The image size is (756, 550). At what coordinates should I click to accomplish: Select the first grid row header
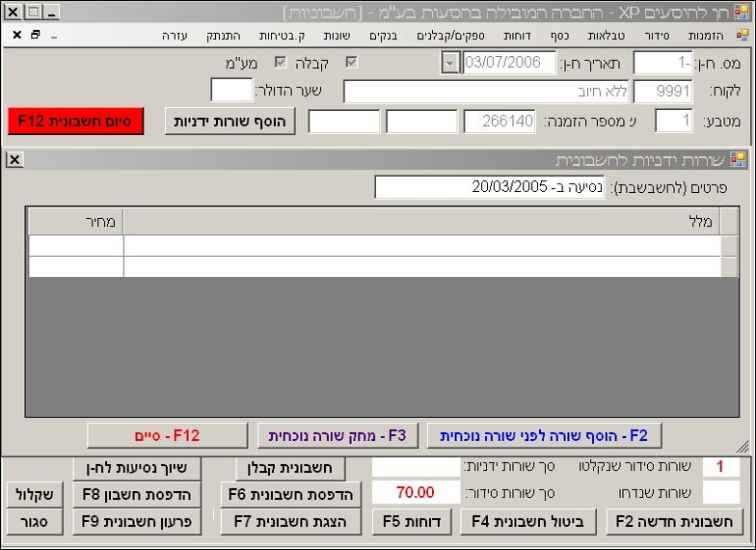[729, 245]
